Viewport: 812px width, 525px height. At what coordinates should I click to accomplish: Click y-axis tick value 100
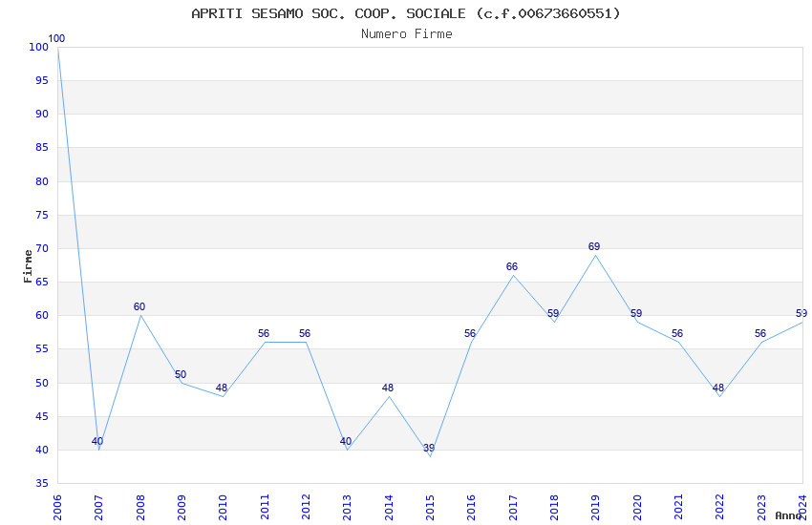click(39, 47)
